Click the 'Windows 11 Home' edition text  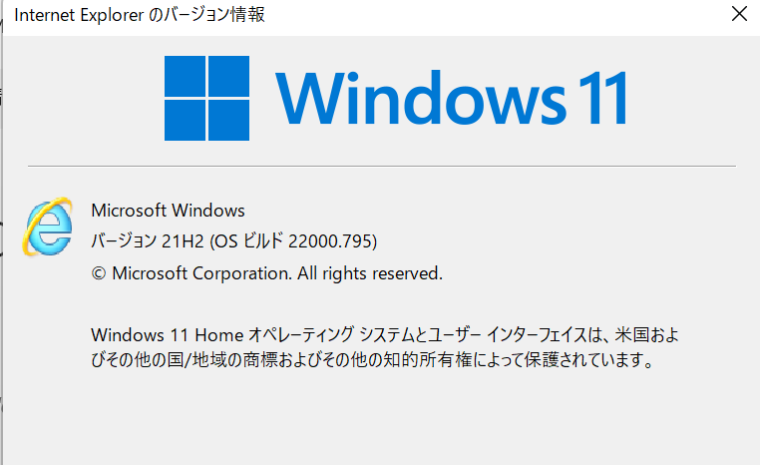click(x=167, y=335)
